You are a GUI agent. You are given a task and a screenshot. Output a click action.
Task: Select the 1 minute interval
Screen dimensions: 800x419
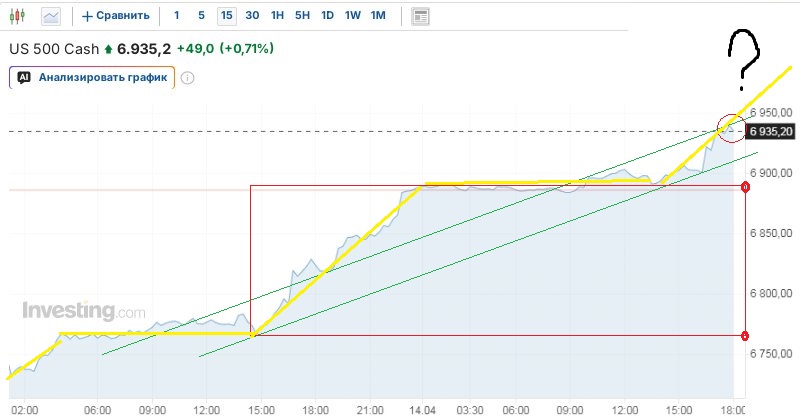[177, 16]
